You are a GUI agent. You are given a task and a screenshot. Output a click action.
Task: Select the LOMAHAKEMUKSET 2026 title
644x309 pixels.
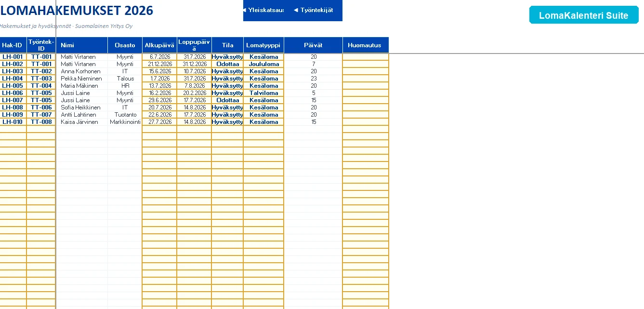(x=77, y=10)
